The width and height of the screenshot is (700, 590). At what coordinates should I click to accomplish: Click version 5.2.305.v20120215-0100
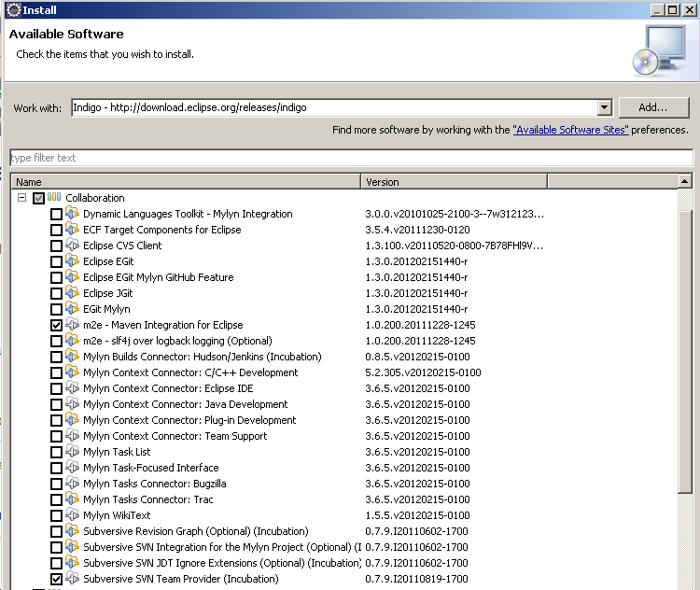[423, 372]
